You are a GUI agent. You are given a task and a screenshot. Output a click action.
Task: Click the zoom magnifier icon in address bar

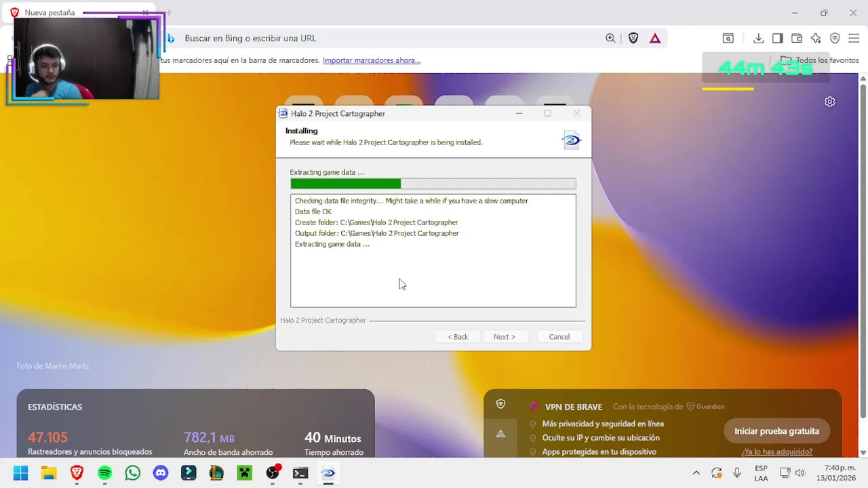pyautogui.click(x=610, y=39)
